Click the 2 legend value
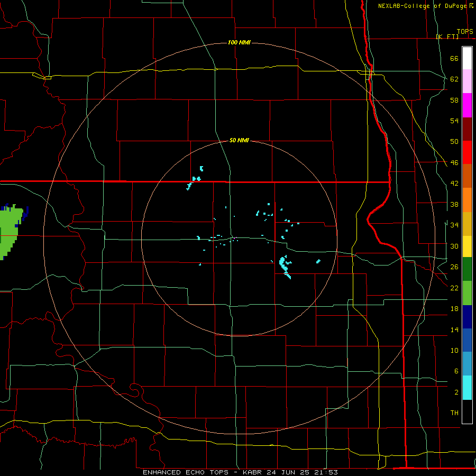This screenshot has height=476, width=476. click(456, 392)
